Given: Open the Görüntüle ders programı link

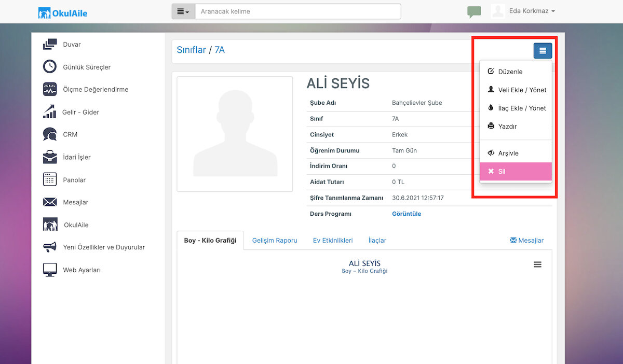Looking at the screenshot, I should tap(407, 214).
